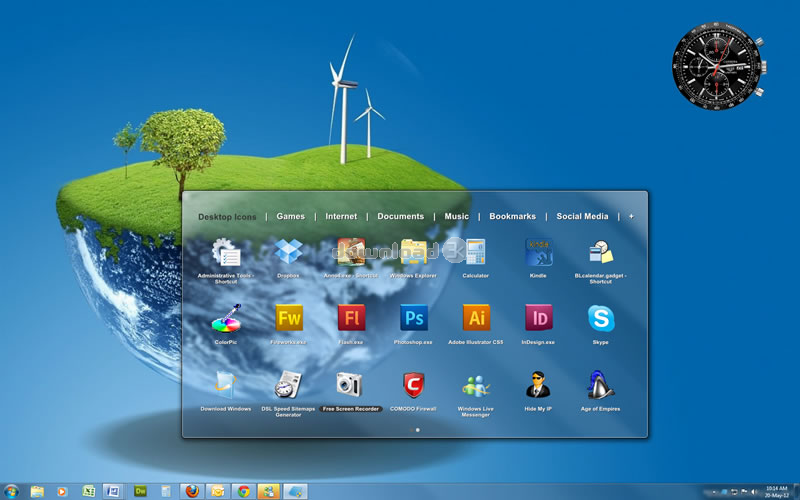Viewport: 800px width, 500px height.
Task: Open the Download Windows icon
Action: [226, 385]
